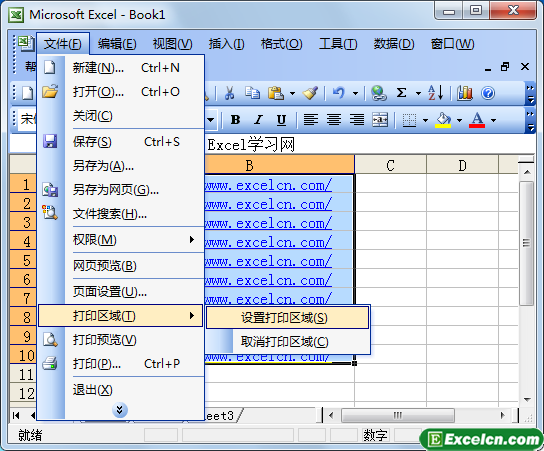This screenshot has height=451, width=544.
Task: Open the Tools (工具) menu
Action: [338, 44]
